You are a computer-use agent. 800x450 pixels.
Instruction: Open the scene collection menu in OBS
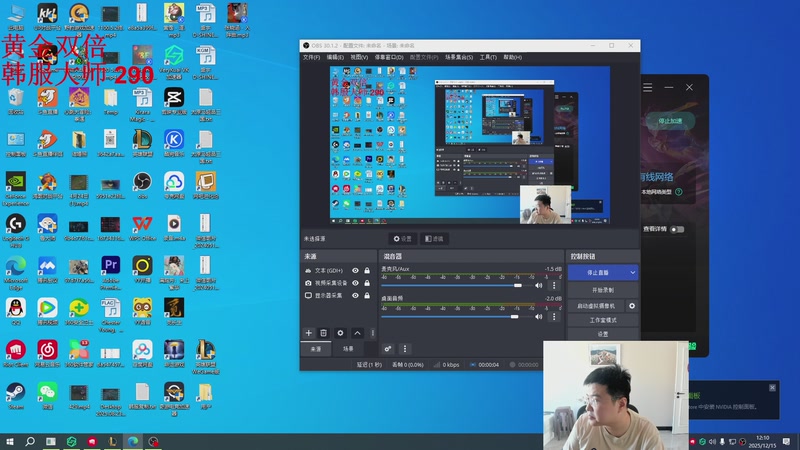click(459, 57)
